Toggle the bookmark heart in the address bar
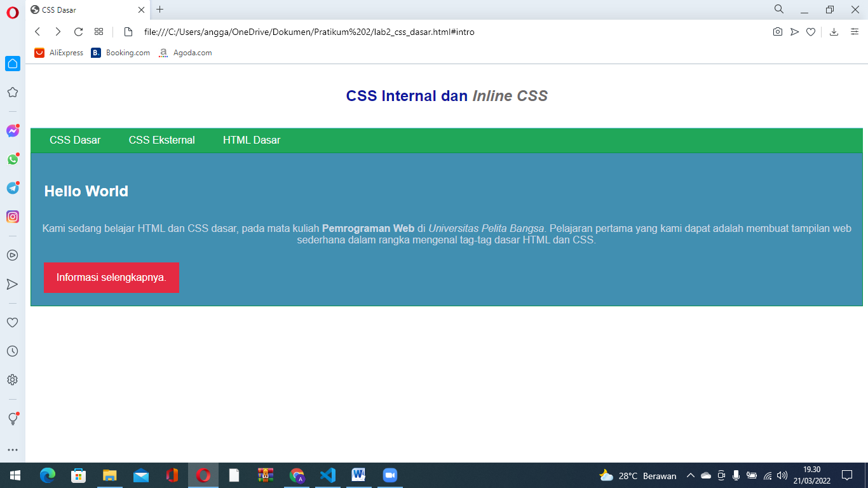The height and width of the screenshot is (488, 868). 811,31
